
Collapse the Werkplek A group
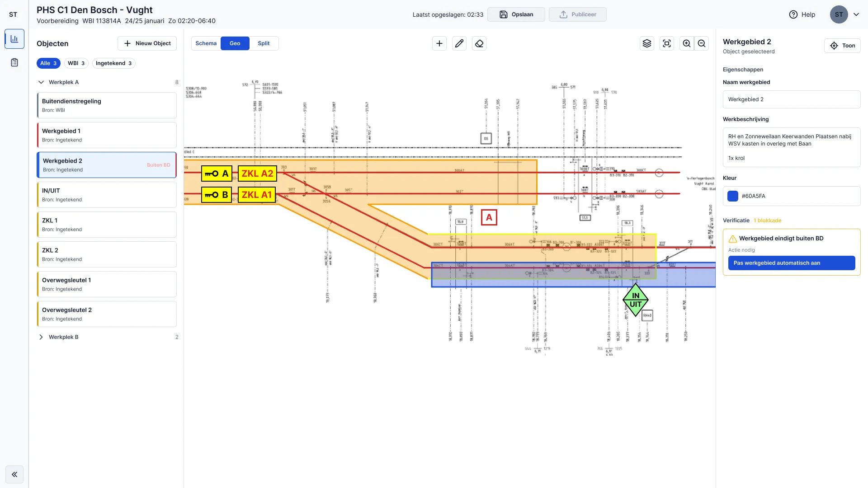[x=41, y=82]
